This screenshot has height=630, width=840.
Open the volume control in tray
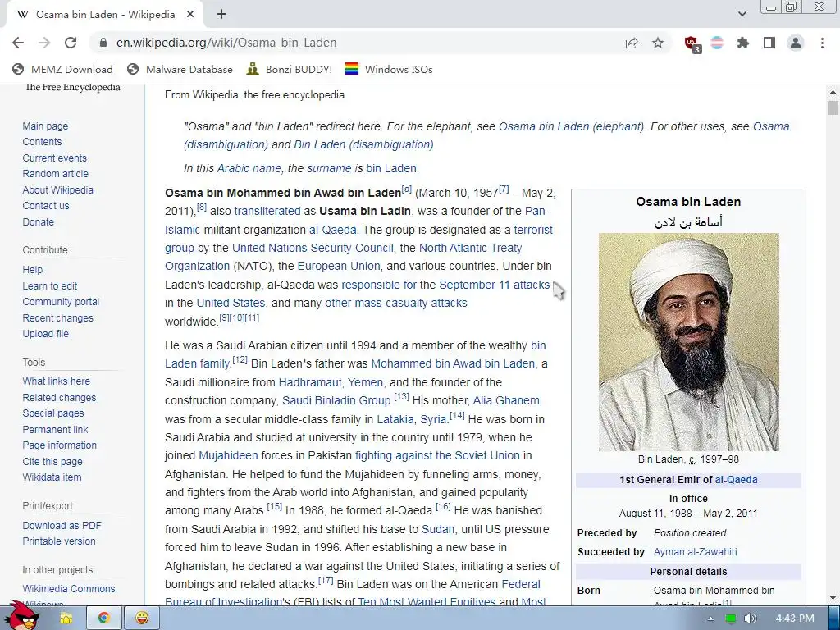[x=750, y=619]
